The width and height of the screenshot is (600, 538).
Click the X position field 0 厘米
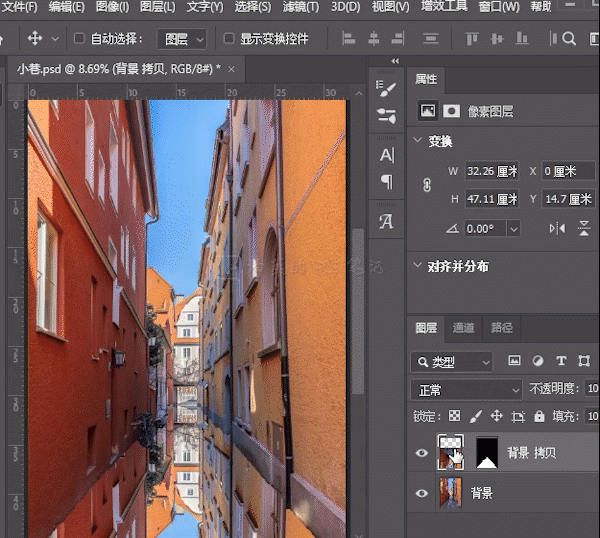569,171
